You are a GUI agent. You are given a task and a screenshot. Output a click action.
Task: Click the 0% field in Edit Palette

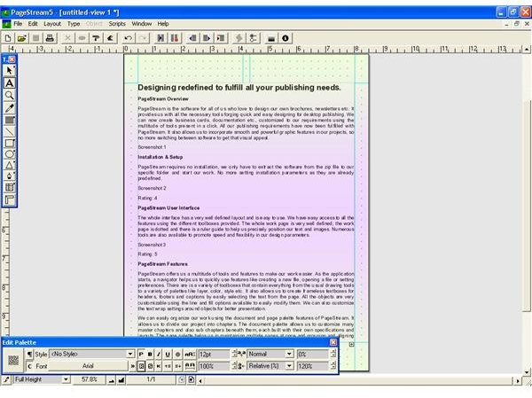pyautogui.click(x=313, y=354)
